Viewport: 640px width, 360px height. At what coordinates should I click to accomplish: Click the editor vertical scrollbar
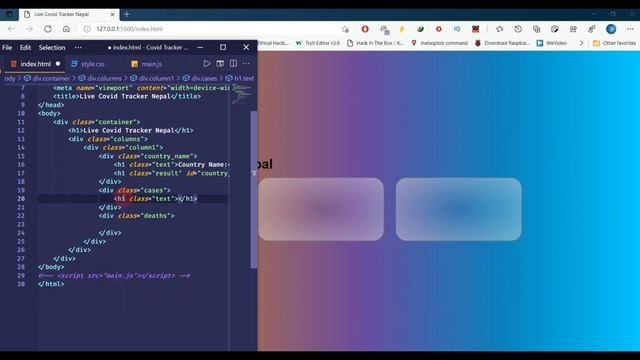254,189
